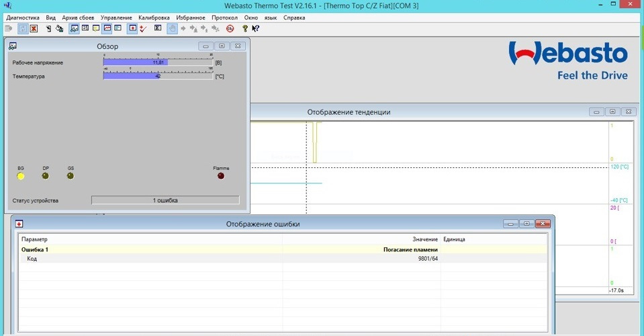Click the overview window toolbar icon
The width and height of the screenshot is (644, 336).
tap(74, 29)
